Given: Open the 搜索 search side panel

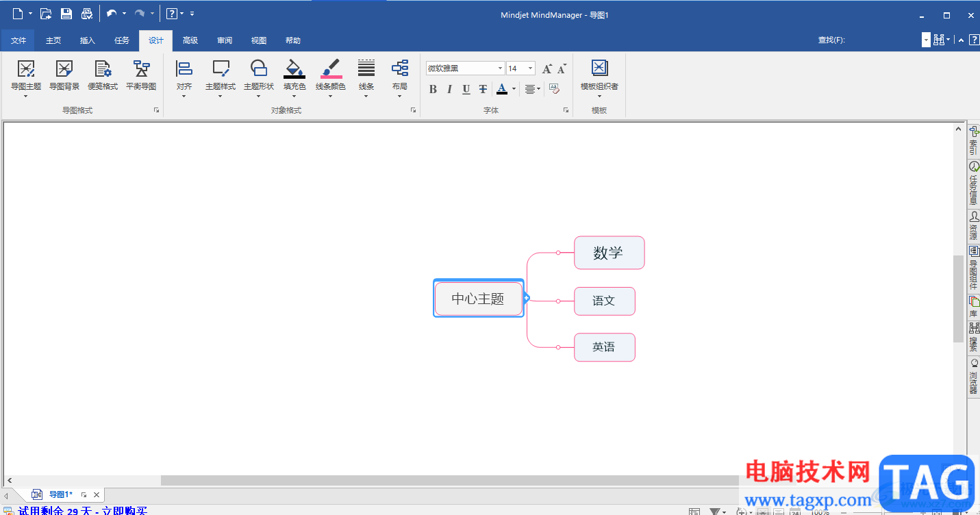Looking at the screenshot, I should [973, 337].
